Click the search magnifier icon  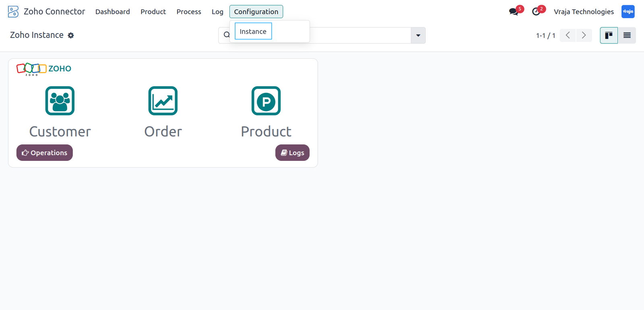pyautogui.click(x=227, y=35)
